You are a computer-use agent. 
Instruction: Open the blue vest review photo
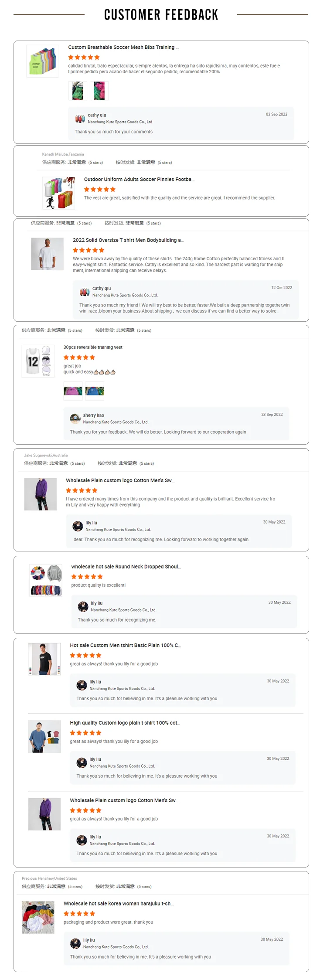[95, 391]
